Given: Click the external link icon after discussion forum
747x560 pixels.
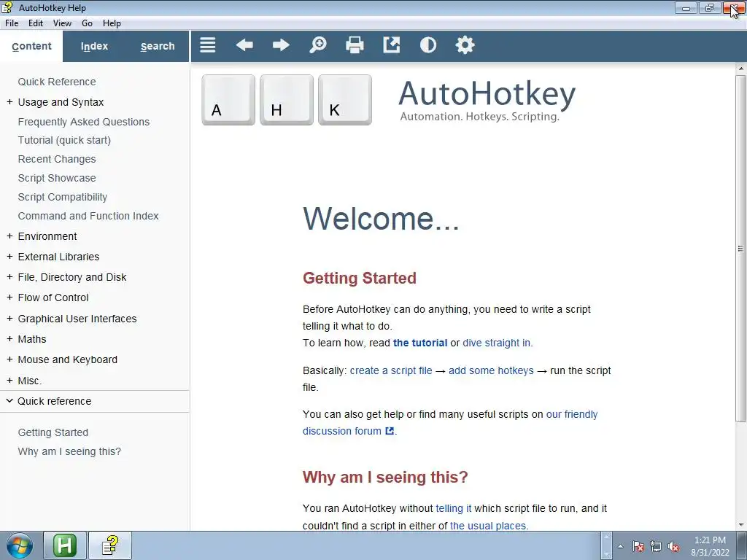Looking at the screenshot, I should click(390, 431).
